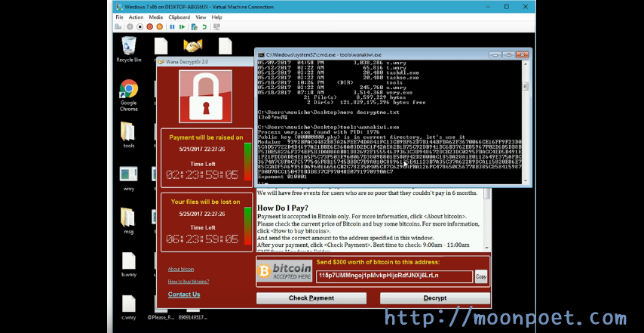Click the bitcoin address field
Screen dimensions: 644x333
pyautogui.click(x=394, y=276)
